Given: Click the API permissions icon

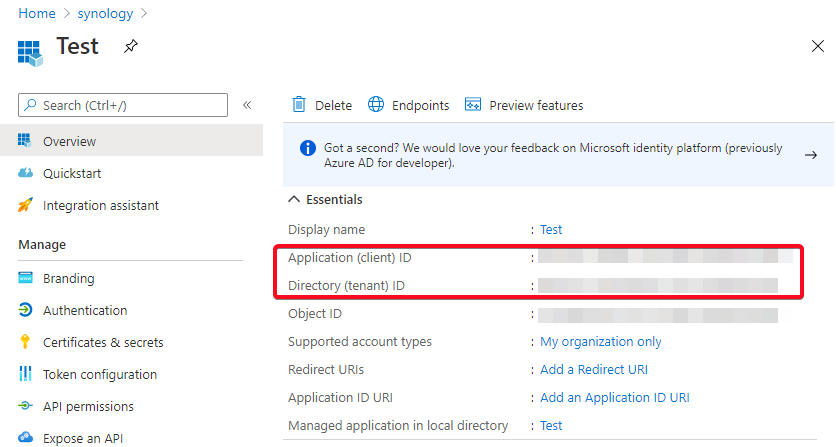Looking at the screenshot, I should 25,406.
